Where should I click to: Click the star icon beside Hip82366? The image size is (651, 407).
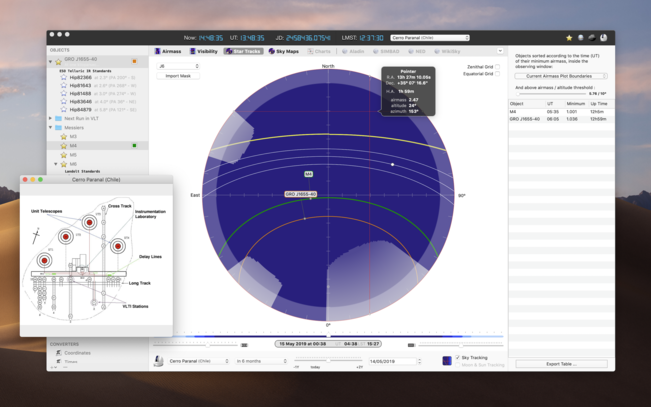coord(64,76)
